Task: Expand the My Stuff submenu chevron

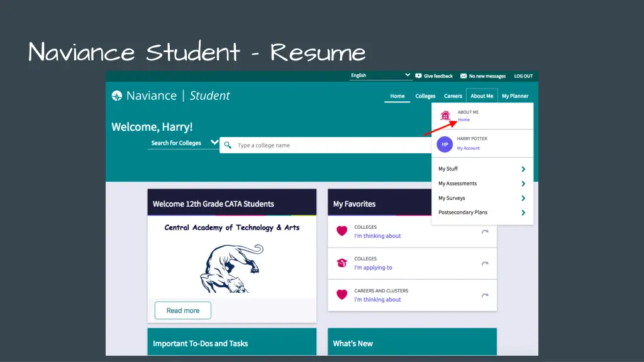Action: click(523, 169)
